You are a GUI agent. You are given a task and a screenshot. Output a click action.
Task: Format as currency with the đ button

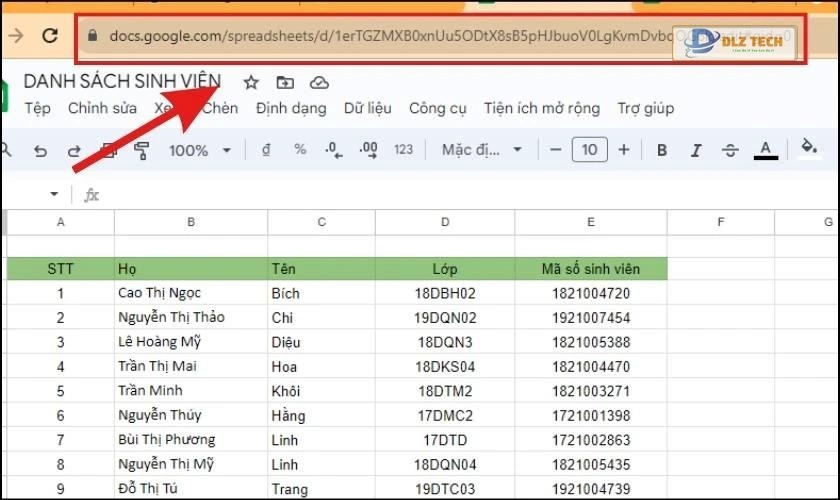tap(266, 150)
